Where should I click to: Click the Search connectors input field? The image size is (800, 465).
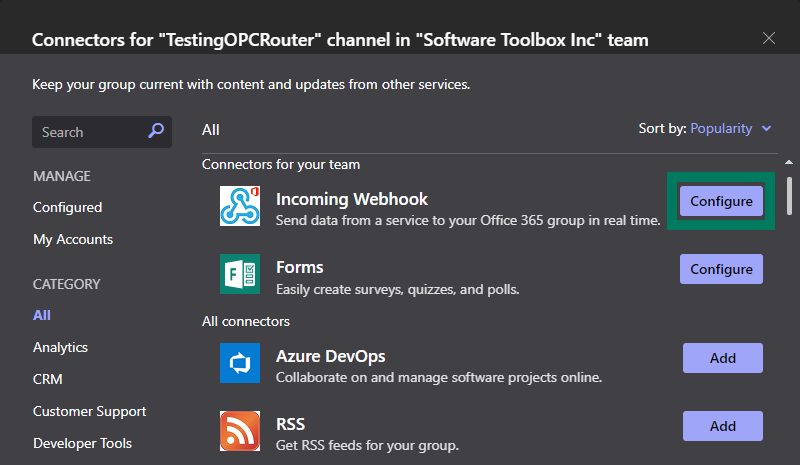[x=102, y=132]
